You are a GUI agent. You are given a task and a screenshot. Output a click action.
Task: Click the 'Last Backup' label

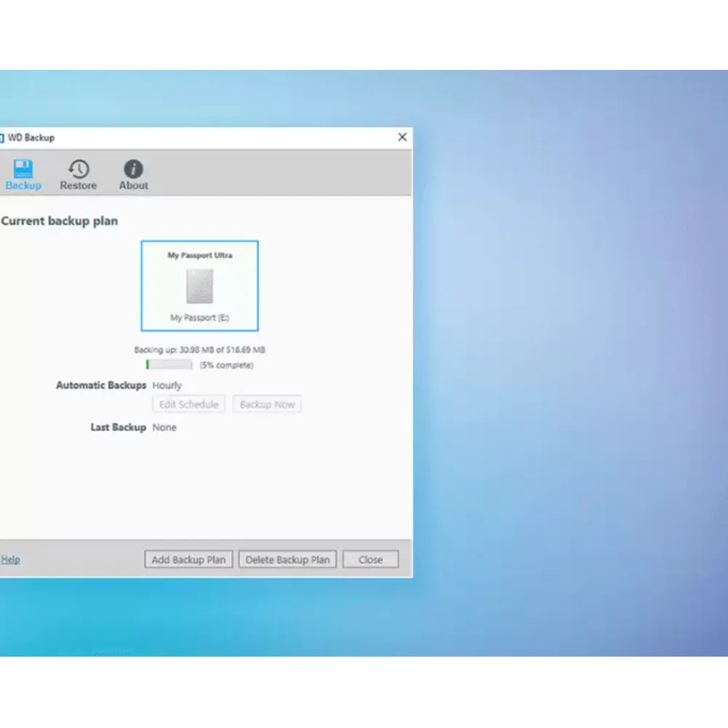point(119,427)
